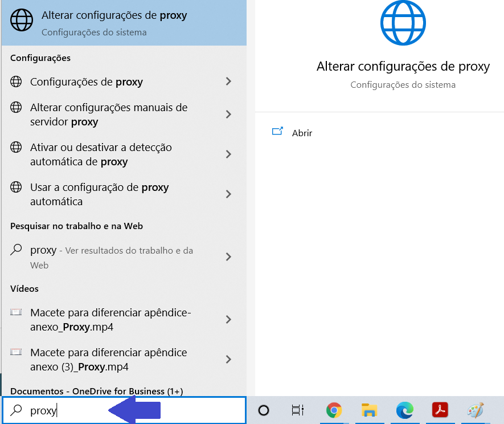504x424 pixels.
Task: Click magnifier icon beside proxy web result
Action: click(16, 250)
